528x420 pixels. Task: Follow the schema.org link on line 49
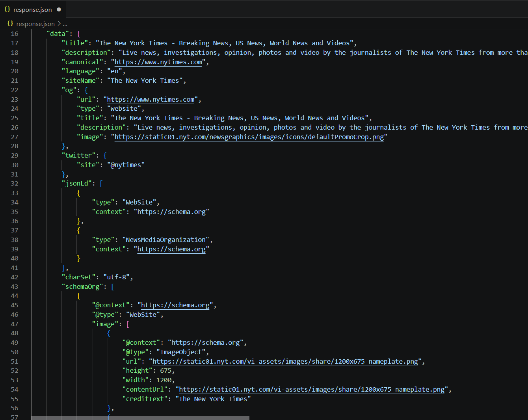point(205,342)
